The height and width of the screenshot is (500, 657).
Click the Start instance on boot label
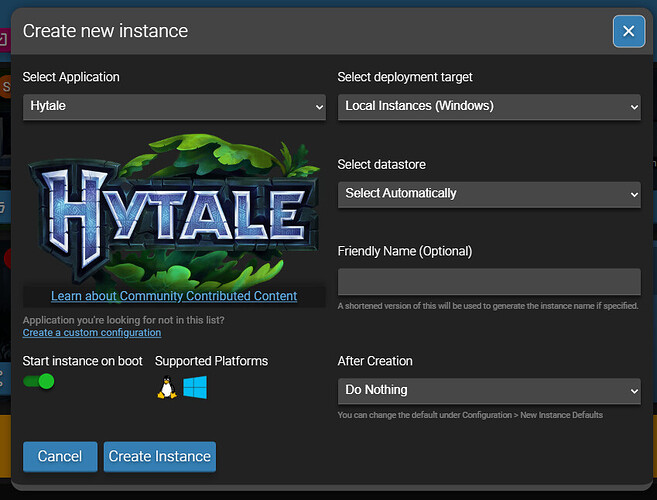[x=83, y=361]
